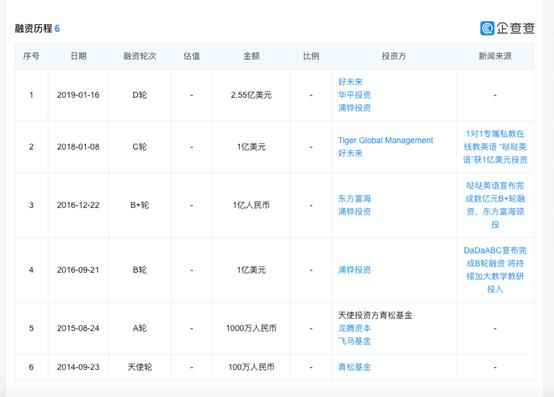This screenshot has height=397, width=554.
Task: Select the 新闻来源 column header
Action: coord(495,56)
